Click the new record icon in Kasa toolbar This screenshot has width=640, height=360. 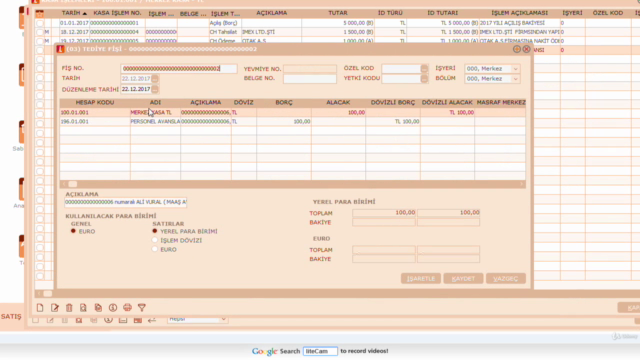(40, 307)
